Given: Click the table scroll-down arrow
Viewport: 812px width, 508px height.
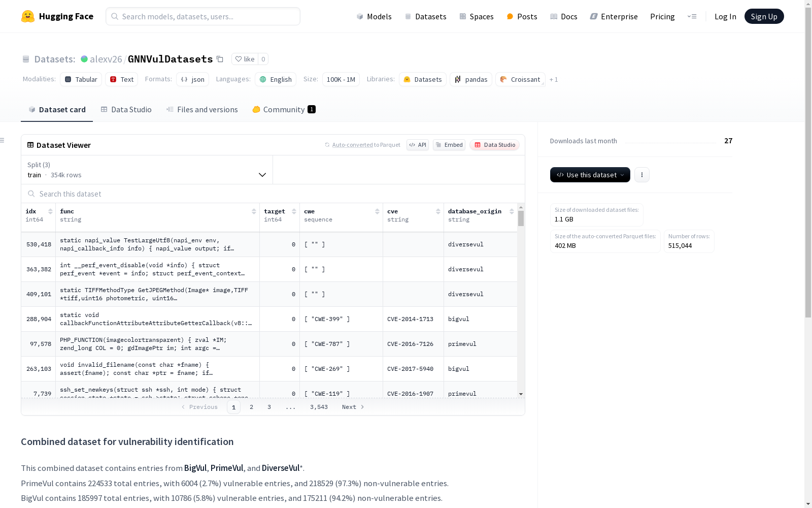Looking at the screenshot, I should (521, 394).
